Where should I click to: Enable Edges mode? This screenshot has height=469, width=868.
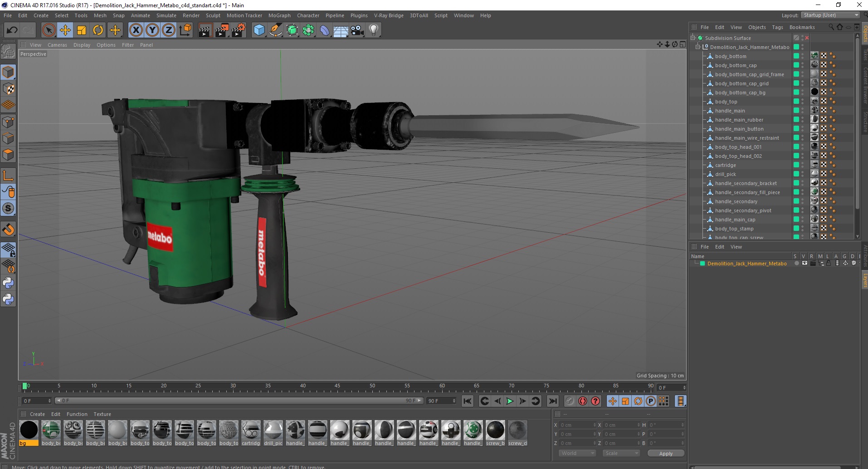coord(8,138)
